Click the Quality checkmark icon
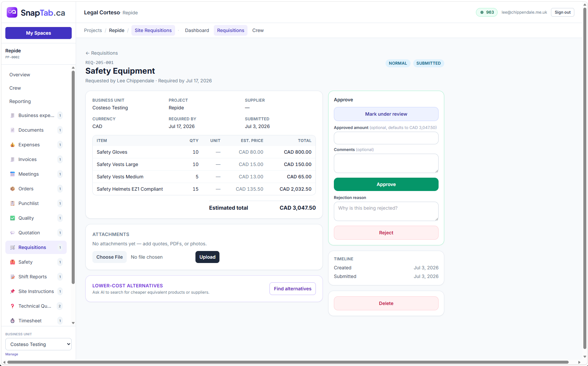This screenshot has width=588, height=366. [x=12, y=218]
